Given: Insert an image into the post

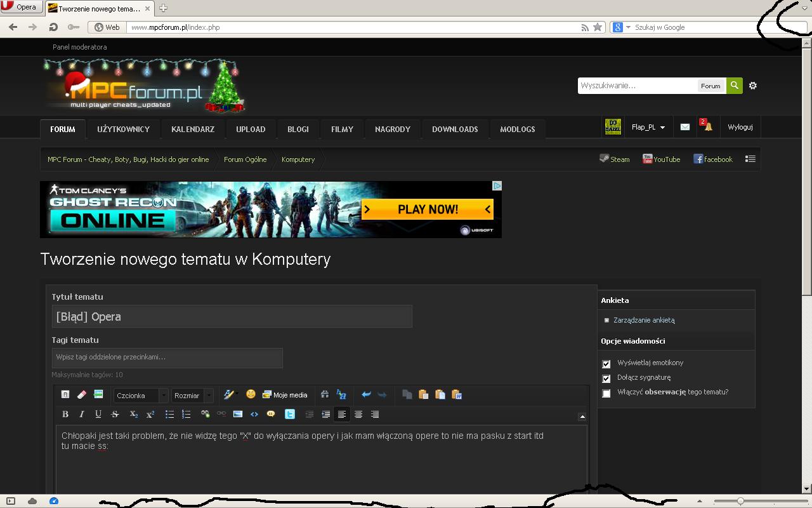Looking at the screenshot, I should point(238,414).
